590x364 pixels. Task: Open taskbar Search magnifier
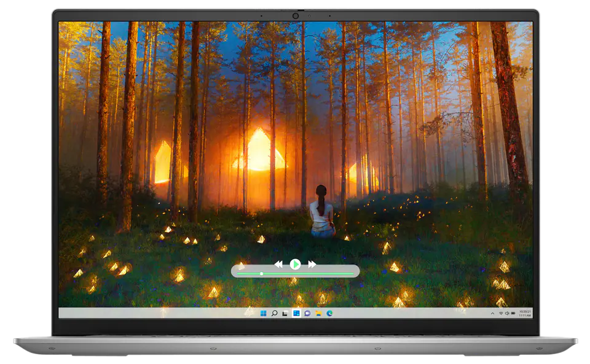click(274, 313)
